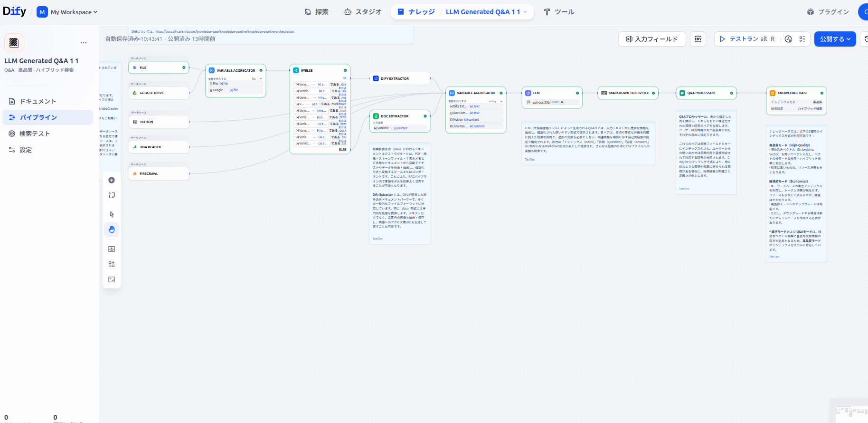Image resolution: width=868 pixels, height=423 pixels.
Task: Start a テストラン test run
Action: [748, 39]
